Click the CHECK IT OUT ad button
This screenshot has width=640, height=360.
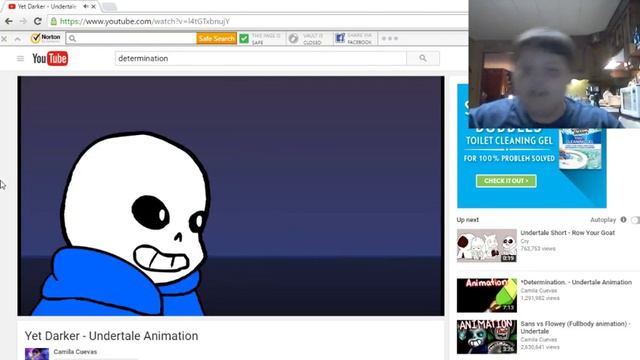pos(506,181)
